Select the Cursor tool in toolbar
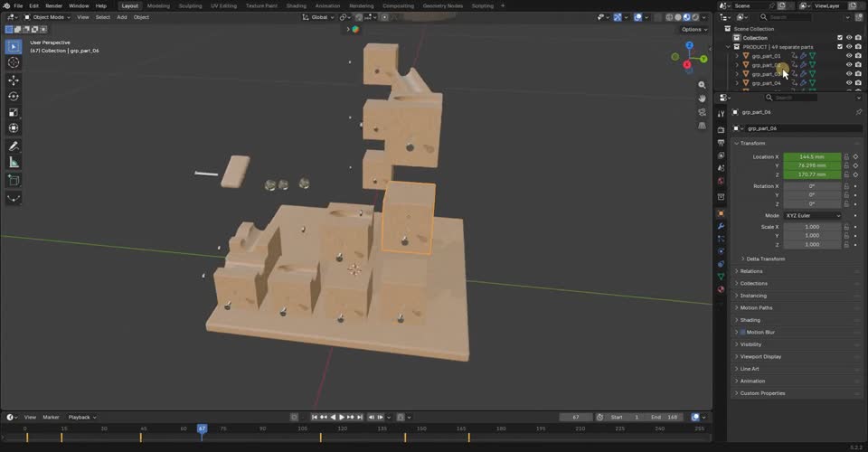Viewport: 868px width, 452px height. [14, 62]
